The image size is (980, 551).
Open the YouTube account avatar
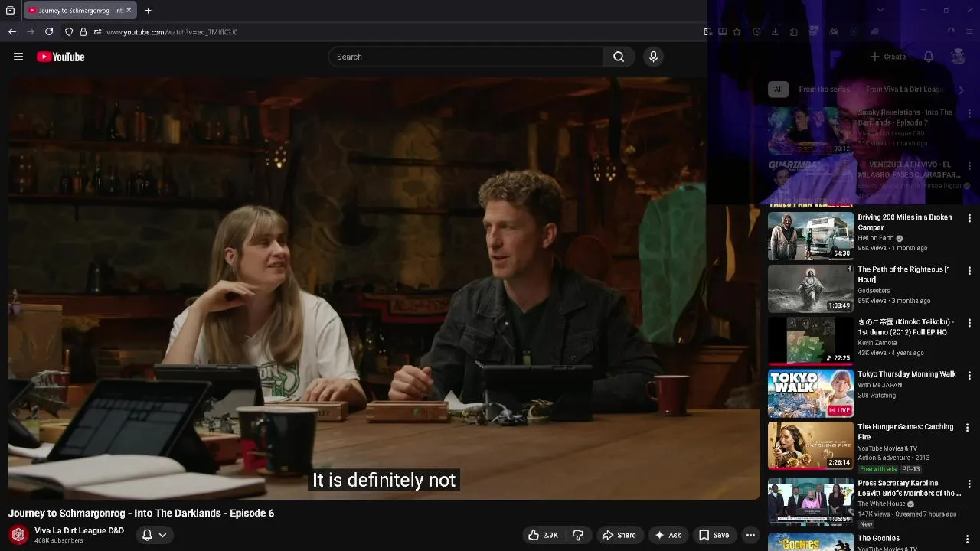click(x=958, y=57)
